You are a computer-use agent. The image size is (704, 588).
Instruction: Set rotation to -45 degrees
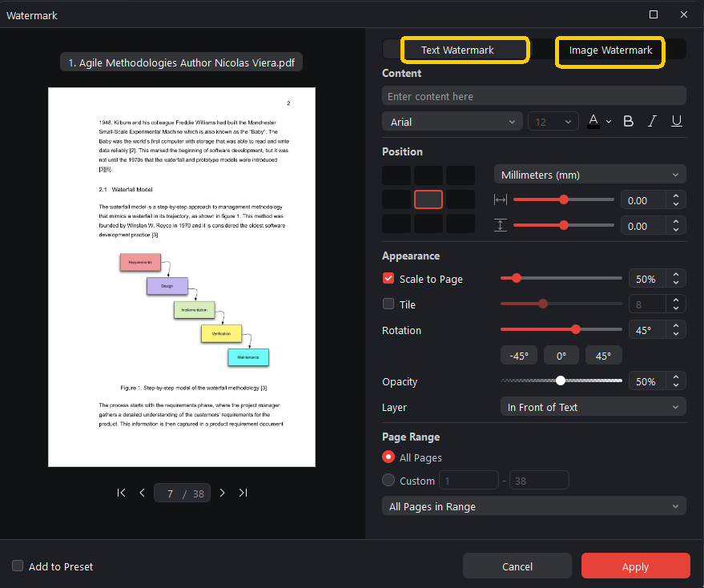pos(518,355)
